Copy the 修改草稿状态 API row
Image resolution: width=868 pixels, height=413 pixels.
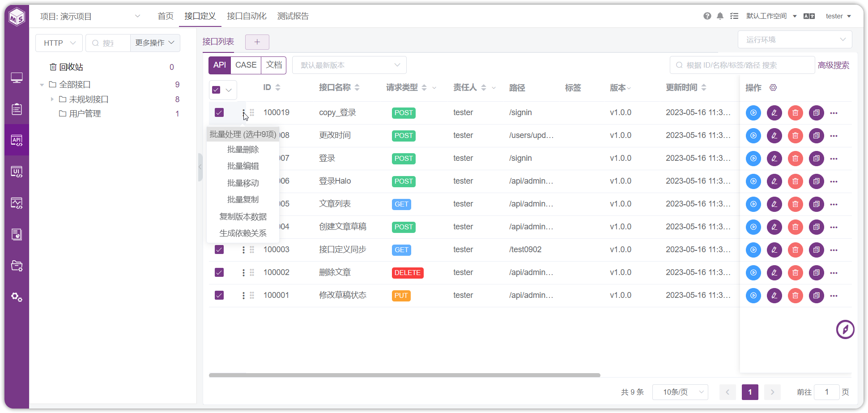(817, 296)
